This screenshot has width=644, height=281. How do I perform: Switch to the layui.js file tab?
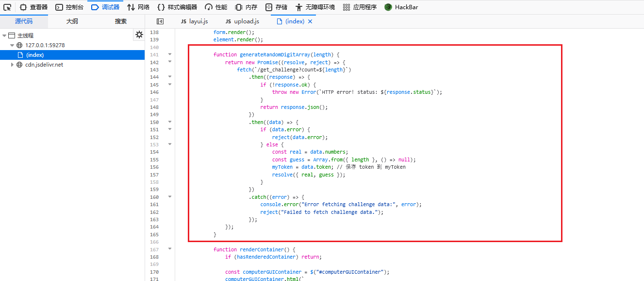click(194, 21)
